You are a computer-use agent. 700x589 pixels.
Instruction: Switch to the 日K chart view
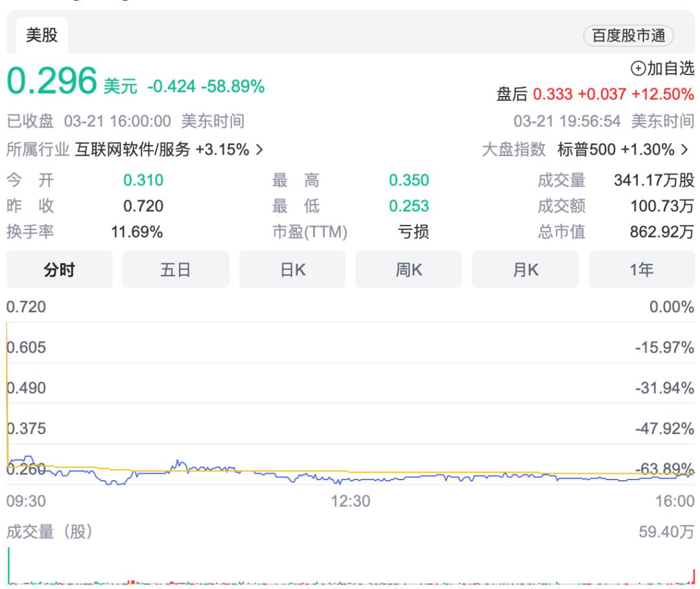[x=292, y=270]
